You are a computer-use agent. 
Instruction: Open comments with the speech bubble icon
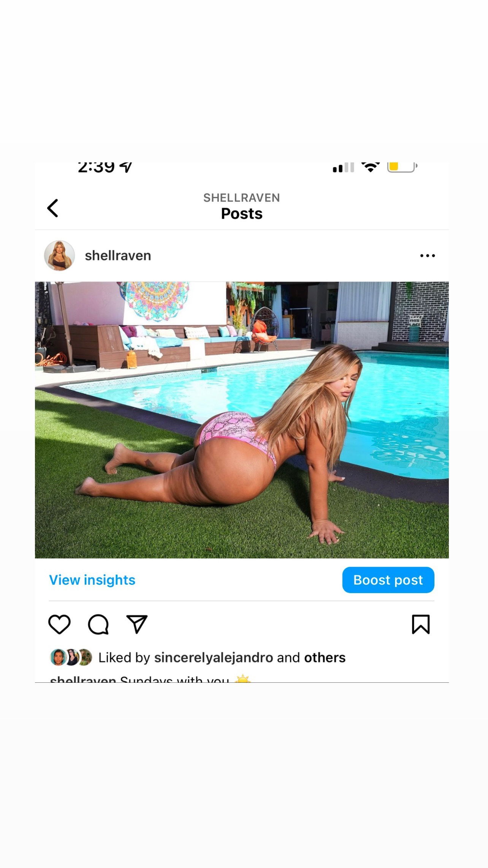click(x=98, y=624)
